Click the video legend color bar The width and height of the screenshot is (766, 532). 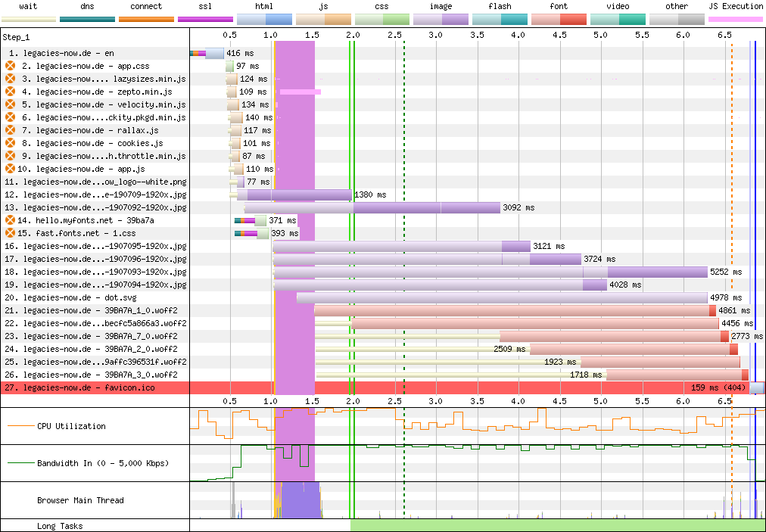(618, 20)
